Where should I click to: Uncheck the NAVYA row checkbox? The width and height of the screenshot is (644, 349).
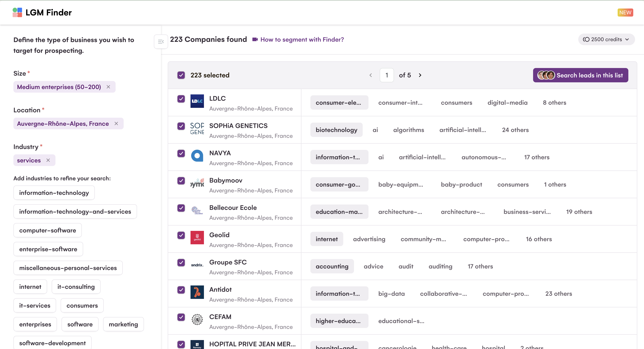click(181, 153)
